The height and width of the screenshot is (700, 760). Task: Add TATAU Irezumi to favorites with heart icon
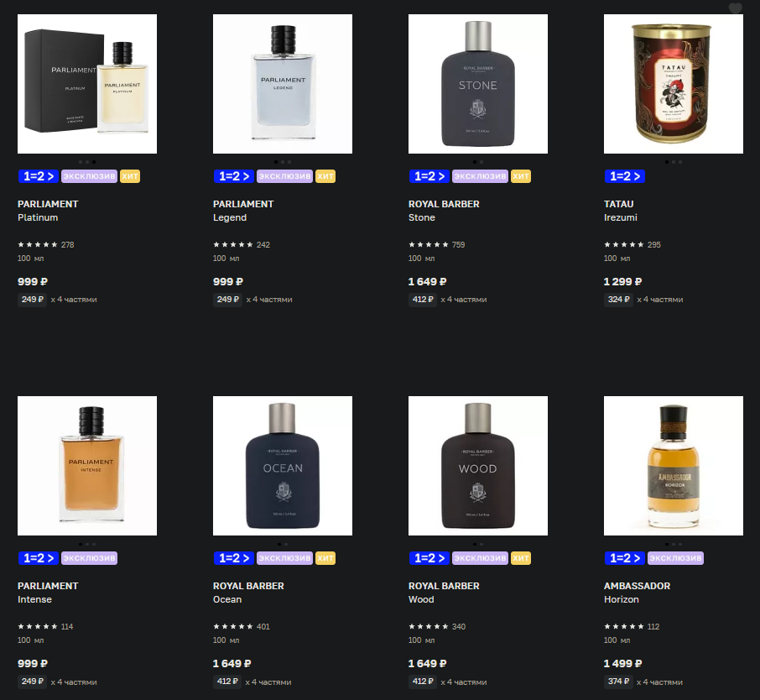click(x=735, y=8)
